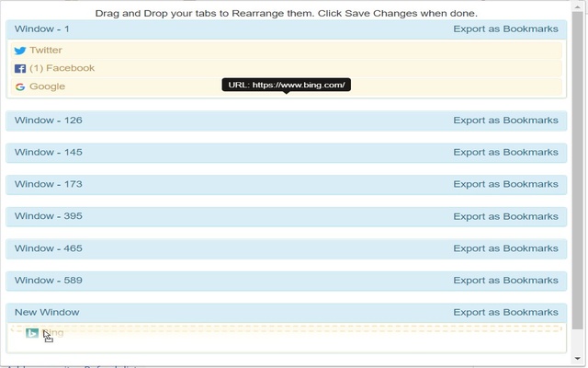Click the Twitter bird icon
This screenshot has width=588, height=368.
(x=20, y=51)
